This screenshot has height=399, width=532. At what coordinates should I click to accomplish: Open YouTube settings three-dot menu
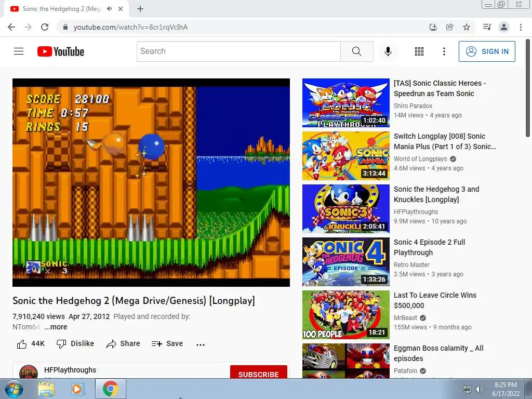pos(444,51)
